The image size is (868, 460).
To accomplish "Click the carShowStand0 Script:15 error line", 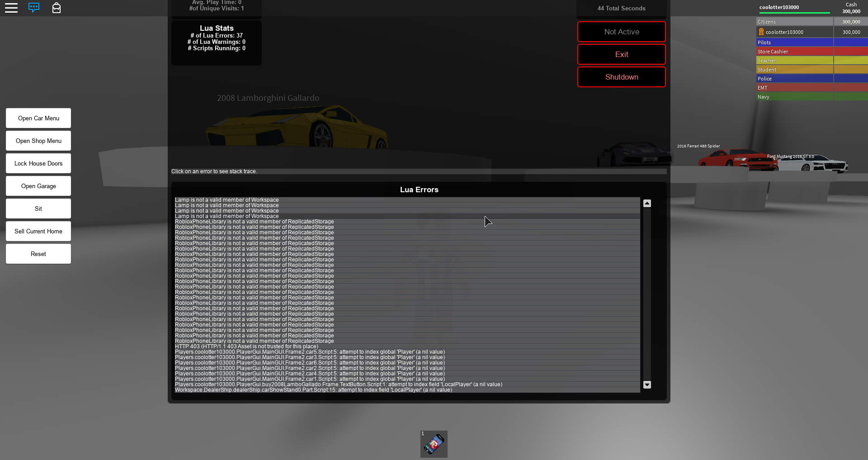I will tap(407, 390).
